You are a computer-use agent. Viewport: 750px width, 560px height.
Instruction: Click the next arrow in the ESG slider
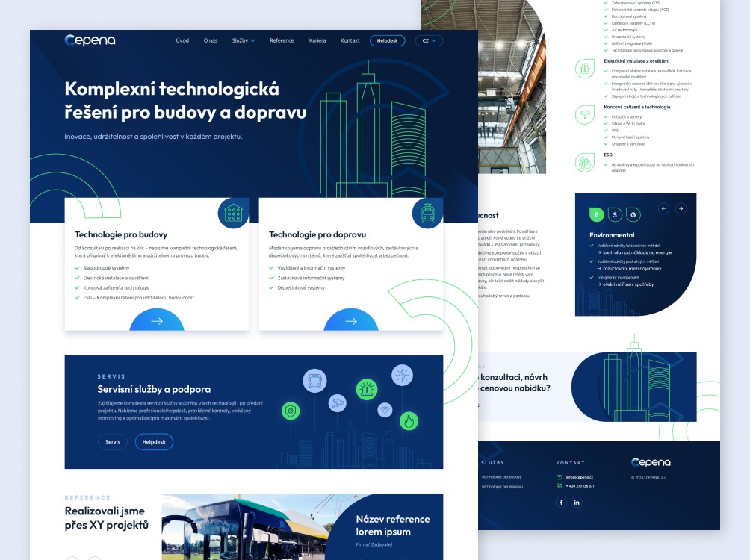tap(681, 208)
